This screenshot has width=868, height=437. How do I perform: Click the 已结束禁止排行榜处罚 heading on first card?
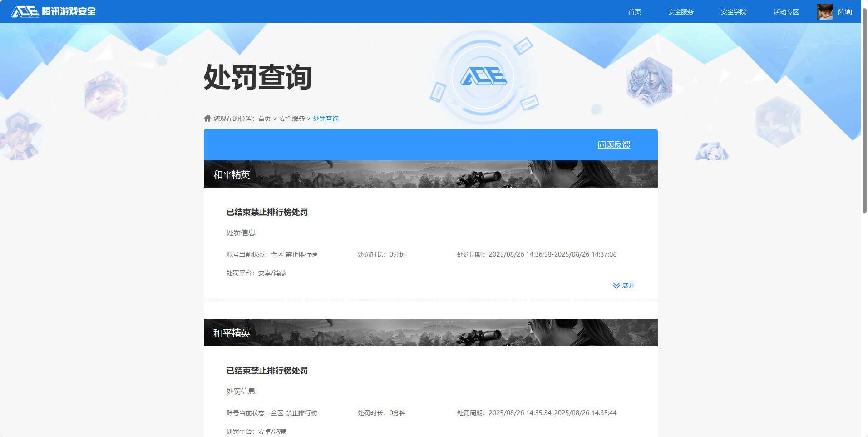tap(267, 212)
